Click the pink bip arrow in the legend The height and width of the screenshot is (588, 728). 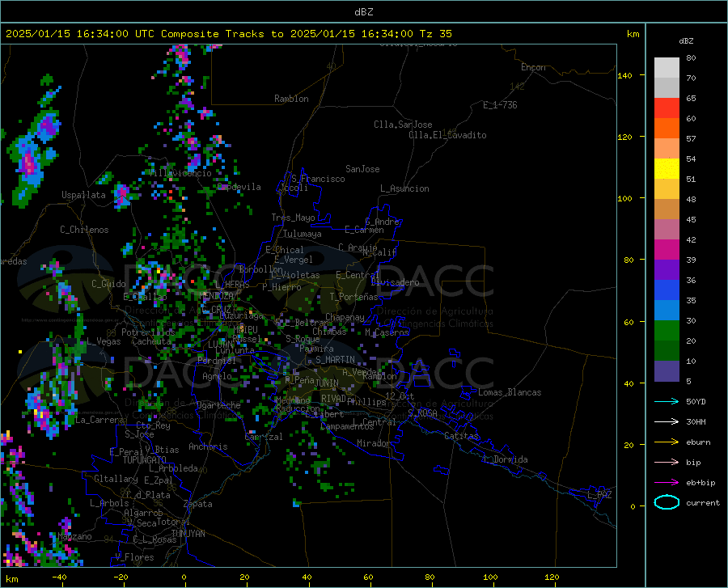pyautogui.click(x=667, y=463)
